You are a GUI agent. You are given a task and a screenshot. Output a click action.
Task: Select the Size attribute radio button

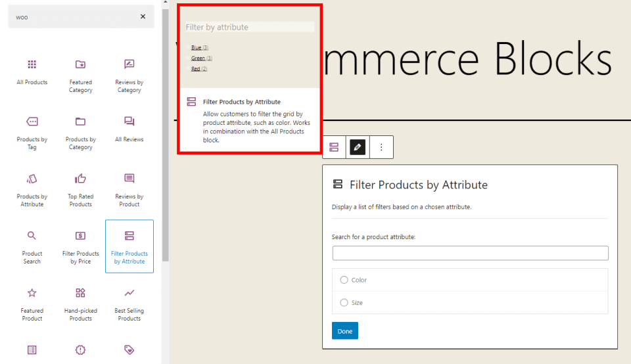344,303
